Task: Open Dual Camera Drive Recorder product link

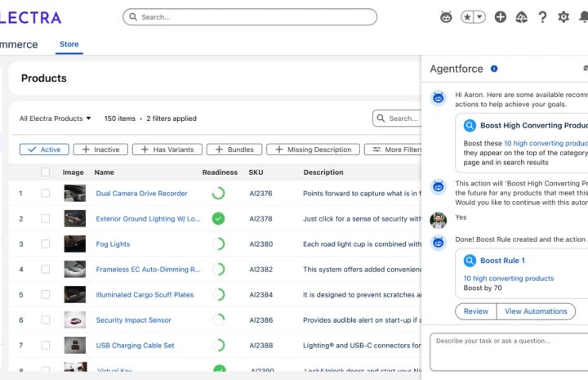Action: pyautogui.click(x=142, y=194)
